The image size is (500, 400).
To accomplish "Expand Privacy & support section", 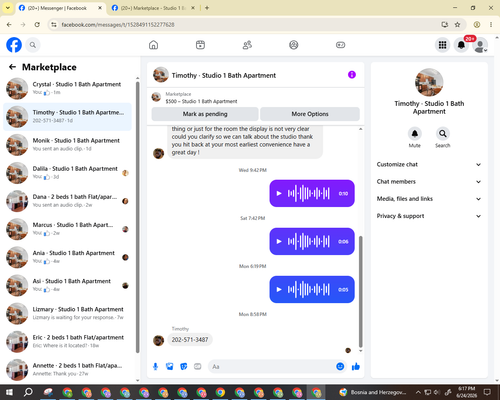I will click(x=429, y=216).
